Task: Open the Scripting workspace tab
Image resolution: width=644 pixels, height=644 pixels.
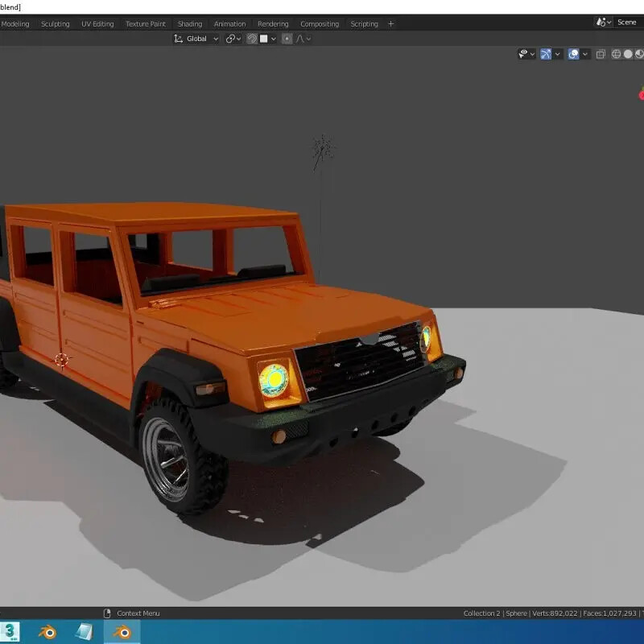Action: (x=364, y=23)
